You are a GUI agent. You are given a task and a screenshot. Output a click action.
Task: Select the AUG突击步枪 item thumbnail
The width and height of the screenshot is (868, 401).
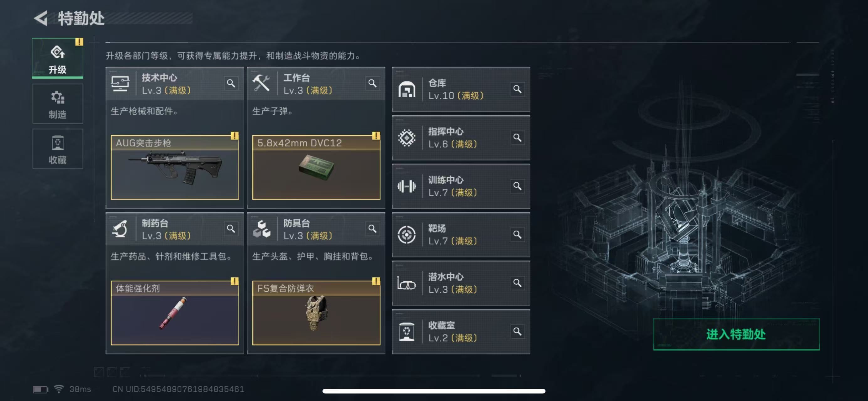(175, 167)
